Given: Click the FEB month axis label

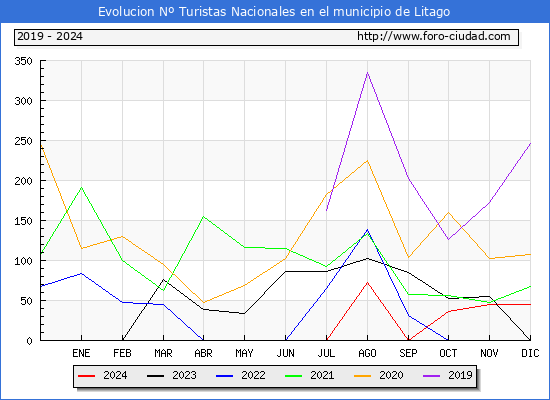Looking at the screenshot, I should (x=122, y=353).
